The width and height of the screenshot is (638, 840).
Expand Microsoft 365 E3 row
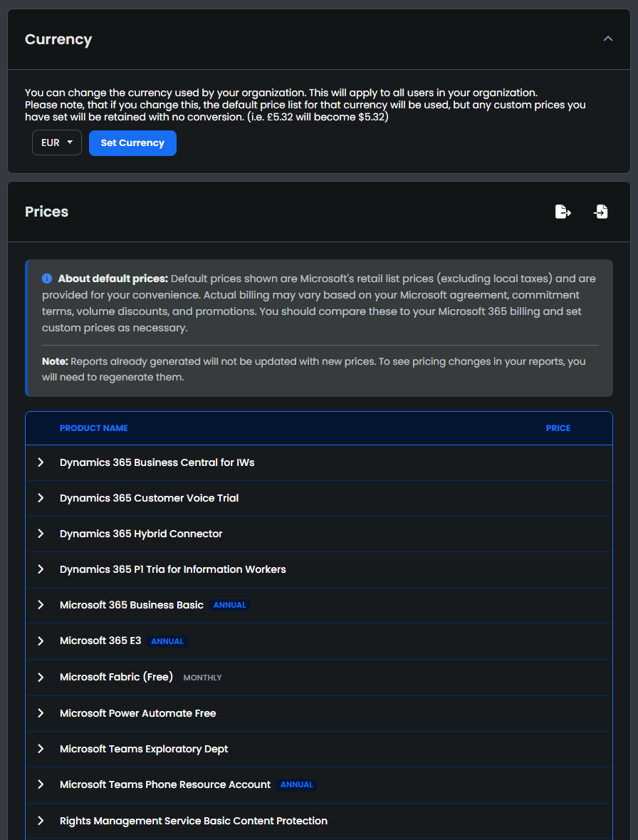coord(41,641)
